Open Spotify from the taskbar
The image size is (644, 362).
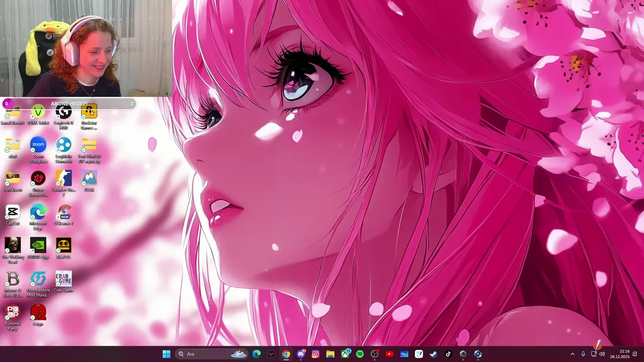click(x=360, y=354)
